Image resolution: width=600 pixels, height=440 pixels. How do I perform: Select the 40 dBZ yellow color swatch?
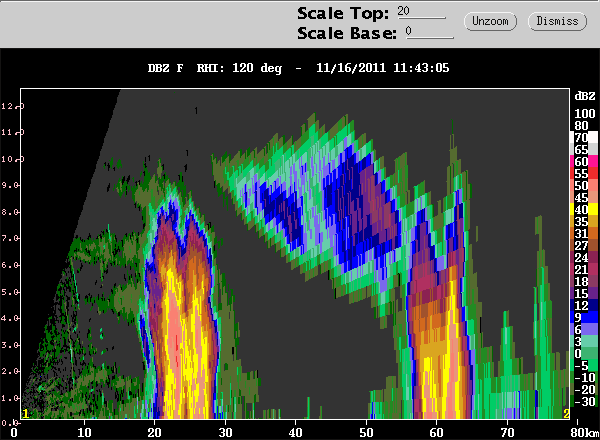pos(584,209)
